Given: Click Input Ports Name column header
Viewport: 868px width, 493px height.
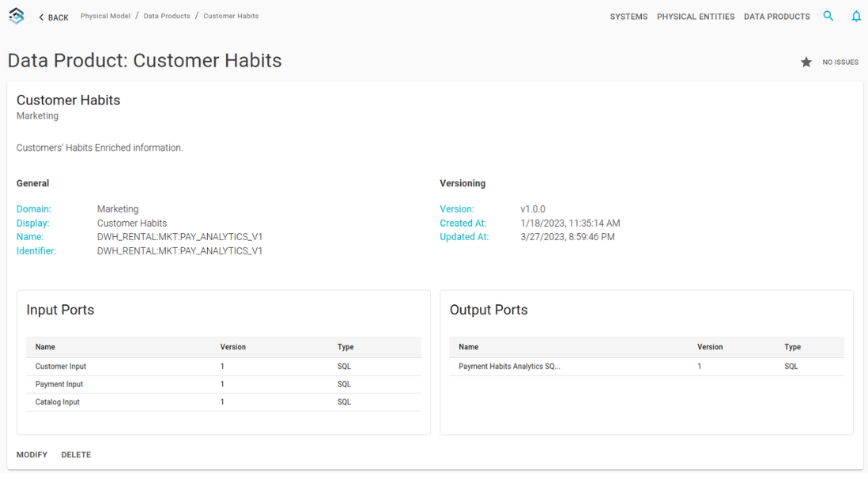Looking at the screenshot, I should tap(45, 347).
